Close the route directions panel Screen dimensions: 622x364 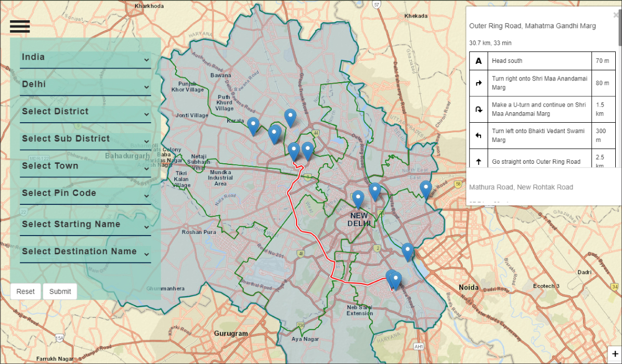click(616, 16)
